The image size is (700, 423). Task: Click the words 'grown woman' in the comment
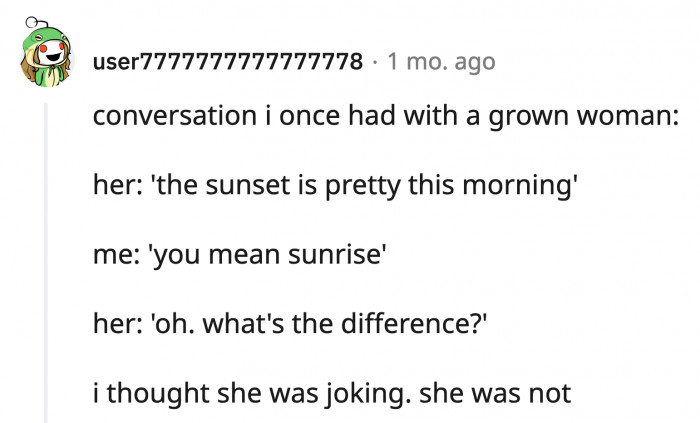[x=588, y=116]
